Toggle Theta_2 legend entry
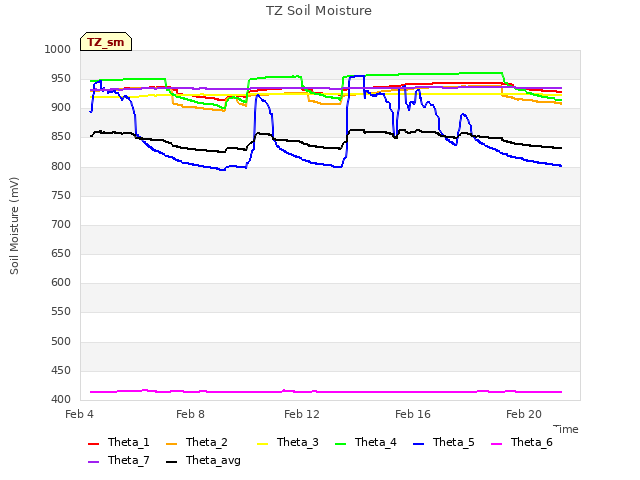The width and height of the screenshot is (640, 480). pyautogui.click(x=197, y=442)
